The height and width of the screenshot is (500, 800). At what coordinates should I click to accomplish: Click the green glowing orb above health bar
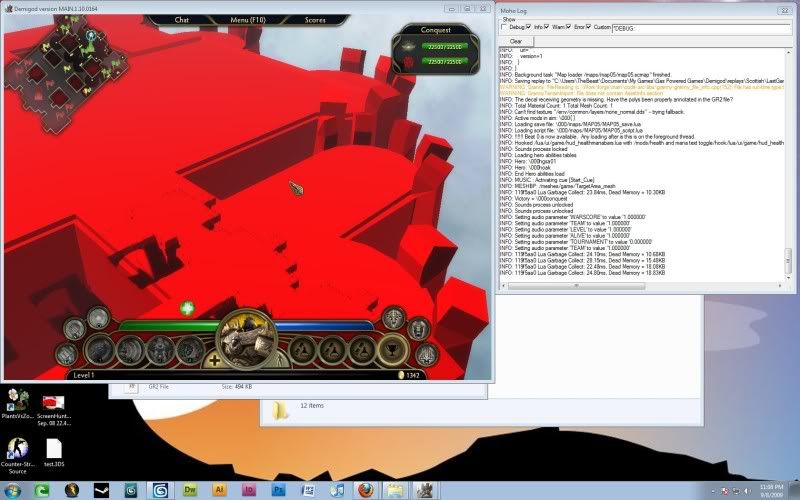point(187,308)
